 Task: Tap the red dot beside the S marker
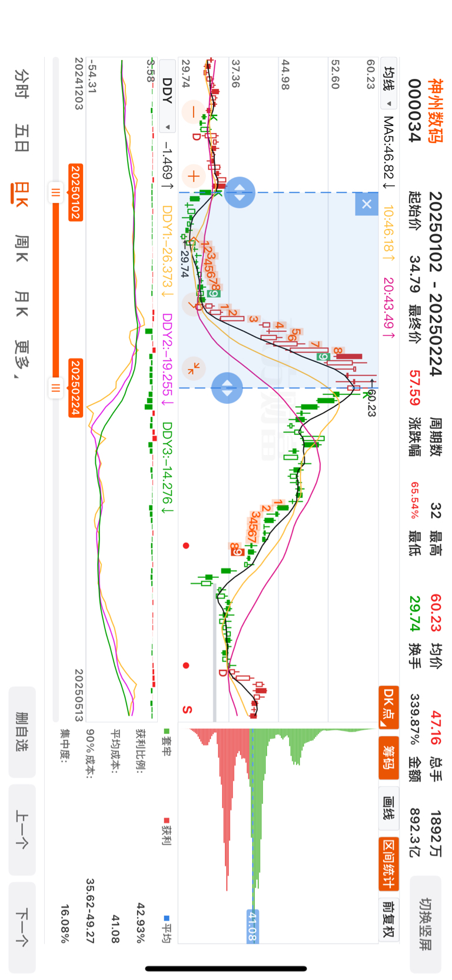(x=186, y=666)
